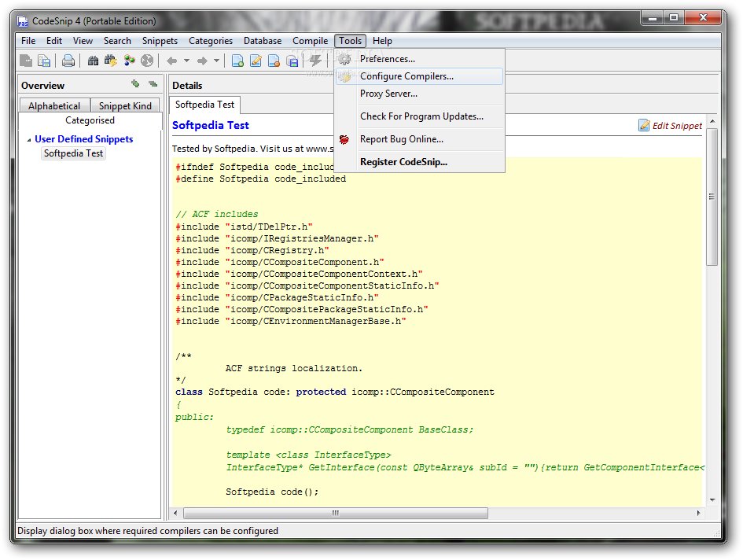Expand all nodes in Overview pane
This screenshot has height=560, width=743.
pyautogui.click(x=135, y=84)
